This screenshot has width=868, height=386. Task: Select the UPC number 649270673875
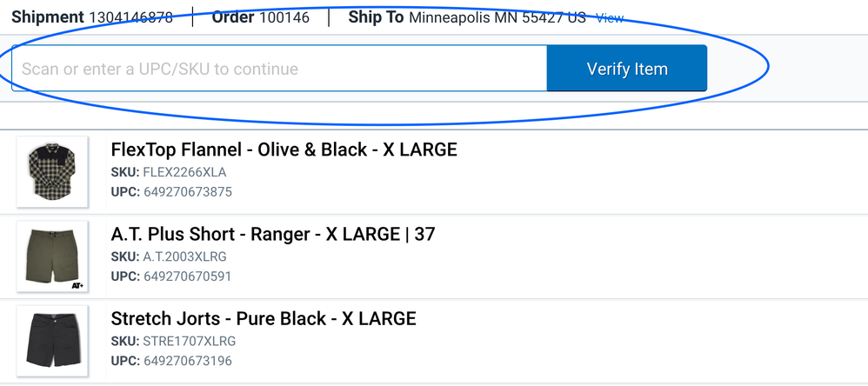pos(188,192)
